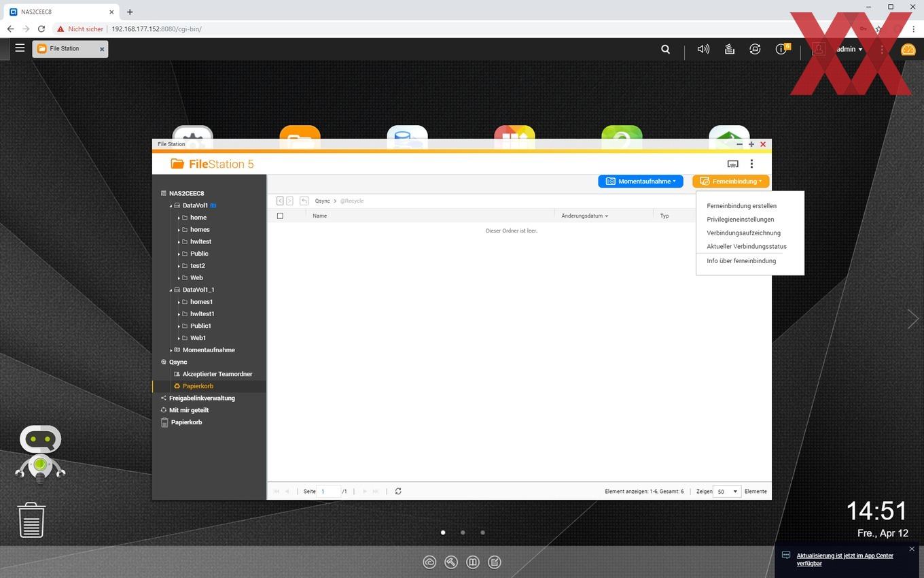924x578 pixels.
Task: Click the Seite page number field
Action: [x=329, y=491]
